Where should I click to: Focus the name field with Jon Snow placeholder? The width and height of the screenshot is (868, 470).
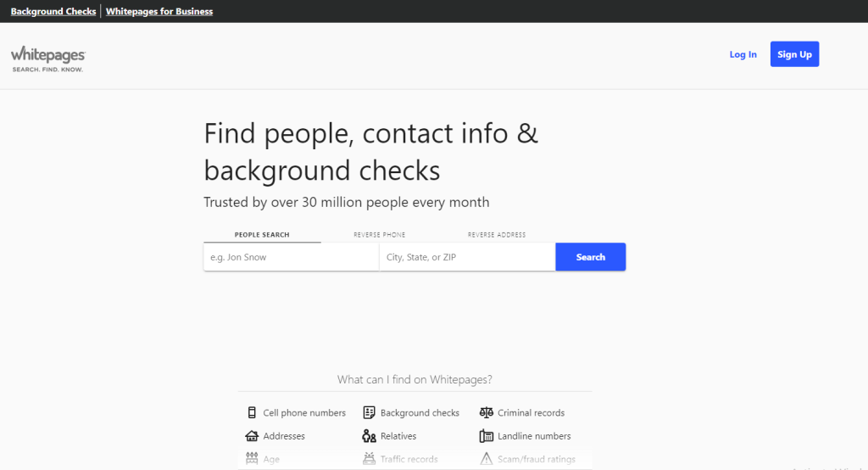(x=291, y=257)
